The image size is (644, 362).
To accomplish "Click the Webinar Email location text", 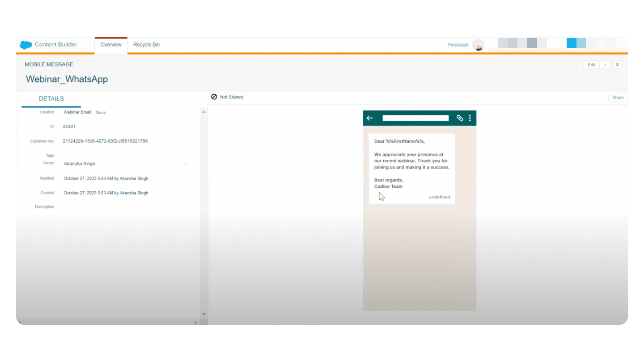I will pyautogui.click(x=77, y=112).
